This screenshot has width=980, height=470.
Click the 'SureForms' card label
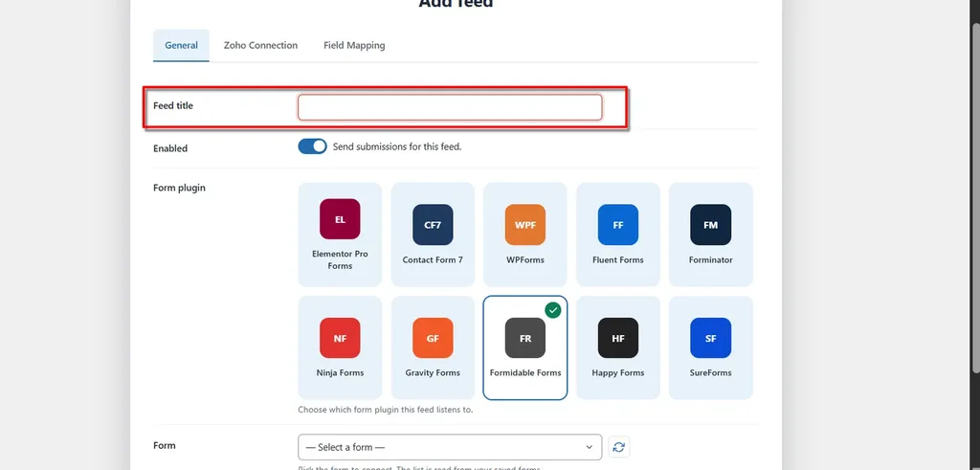pos(711,373)
